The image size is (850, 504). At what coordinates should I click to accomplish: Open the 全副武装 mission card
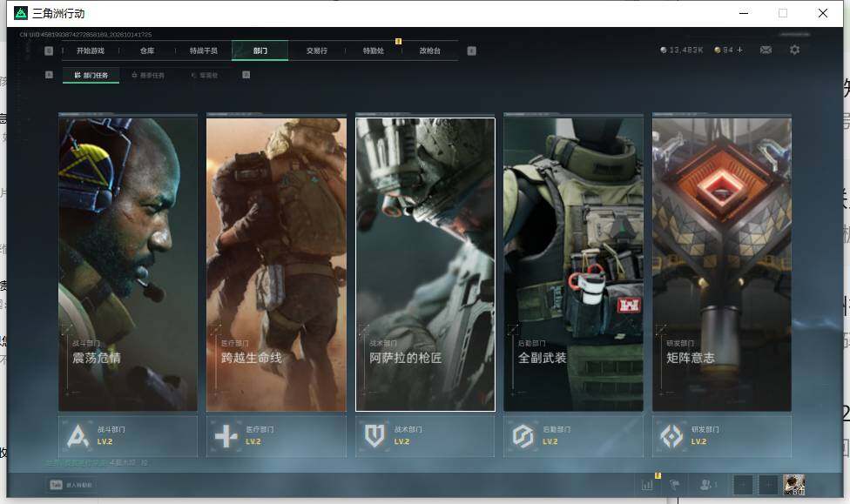(574, 265)
